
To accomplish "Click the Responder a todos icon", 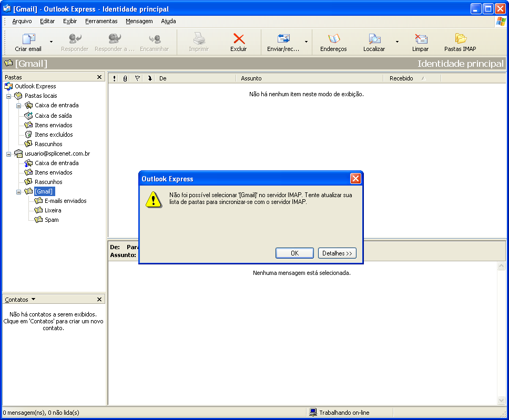I will (x=115, y=39).
